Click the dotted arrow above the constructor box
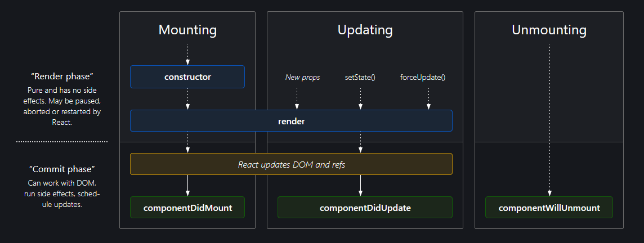Viewport: 644px width, 243px height. [187, 53]
